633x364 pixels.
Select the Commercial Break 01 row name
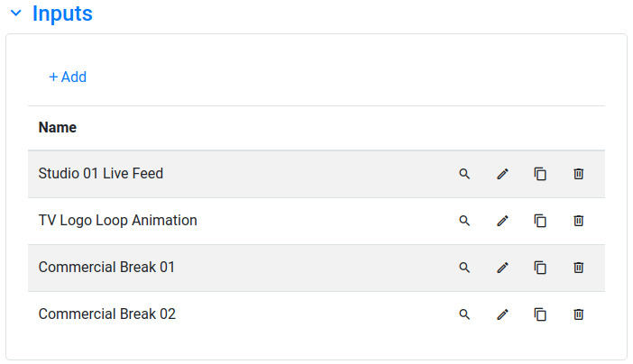click(106, 268)
